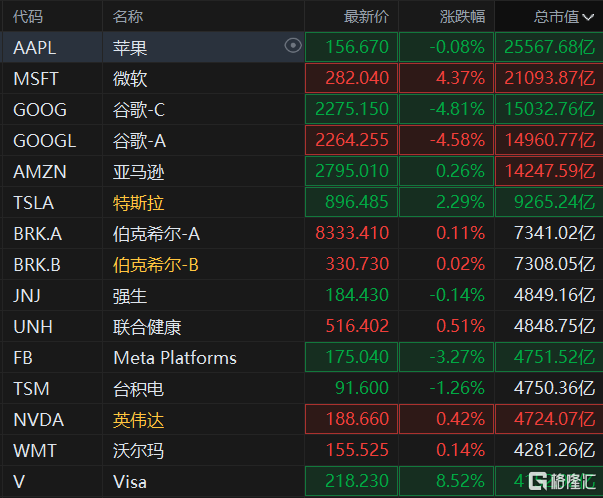The width and height of the screenshot is (603, 498).
Task: Click market cap 25567.68亿 for Apple
Action: 550,47
